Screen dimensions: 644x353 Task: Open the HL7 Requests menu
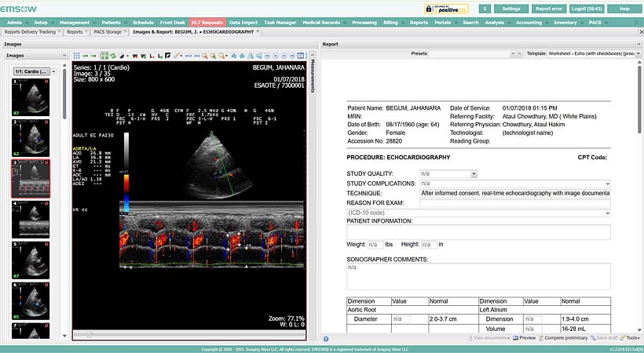[x=207, y=23]
